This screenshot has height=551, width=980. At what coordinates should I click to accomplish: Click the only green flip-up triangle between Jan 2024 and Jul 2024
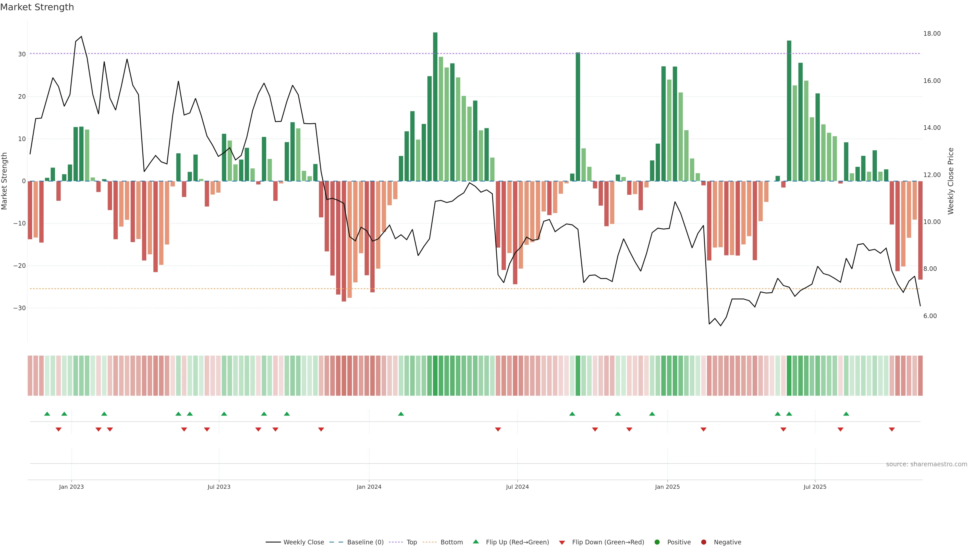click(401, 414)
